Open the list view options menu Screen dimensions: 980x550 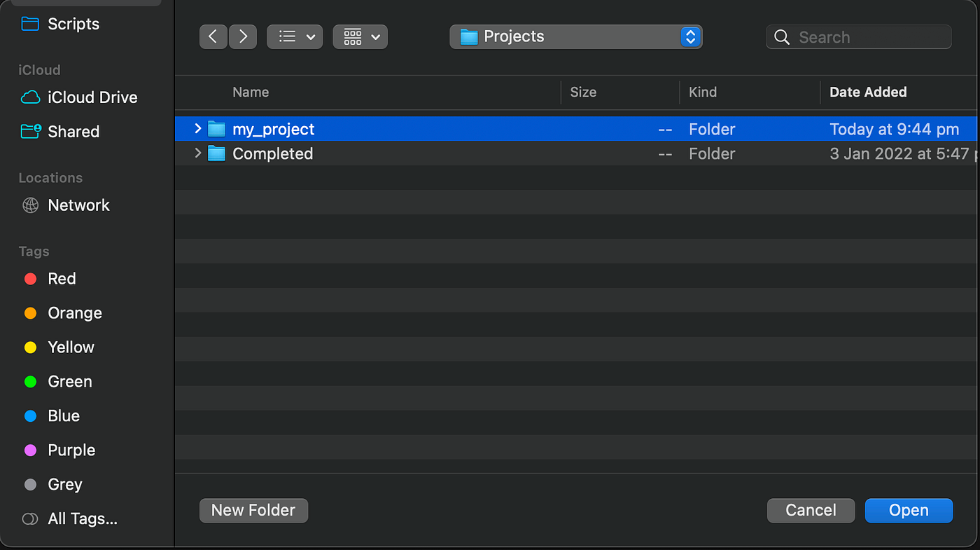[295, 37]
